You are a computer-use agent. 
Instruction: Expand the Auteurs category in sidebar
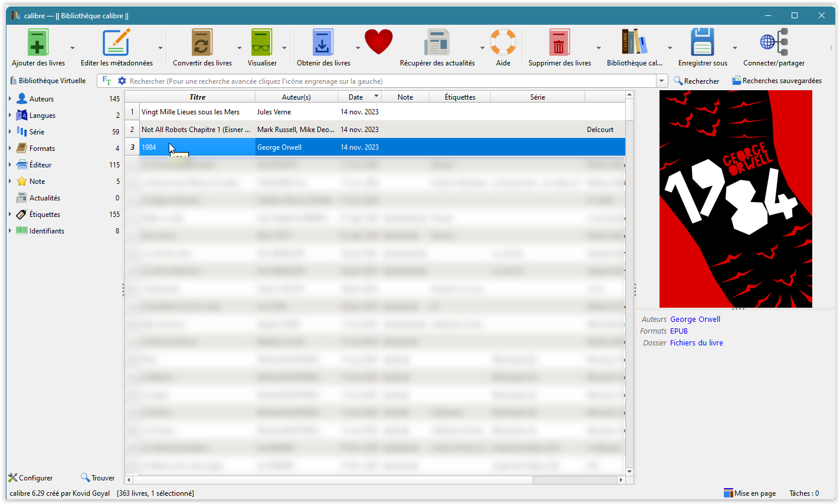(x=10, y=99)
